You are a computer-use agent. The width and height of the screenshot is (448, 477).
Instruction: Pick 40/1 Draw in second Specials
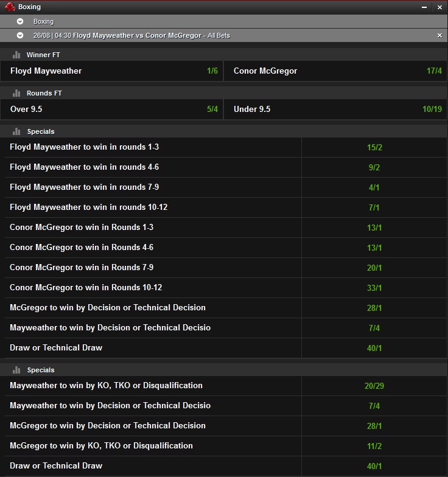pos(374,466)
